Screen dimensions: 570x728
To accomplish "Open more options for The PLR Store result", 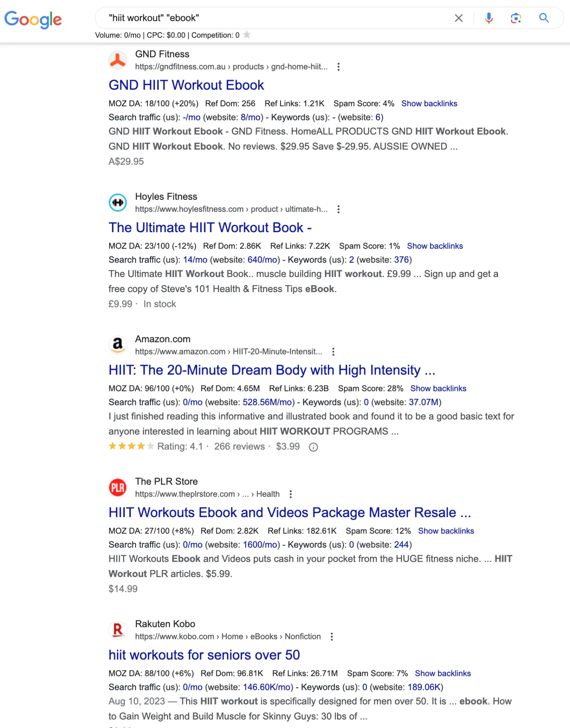I will (291, 494).
